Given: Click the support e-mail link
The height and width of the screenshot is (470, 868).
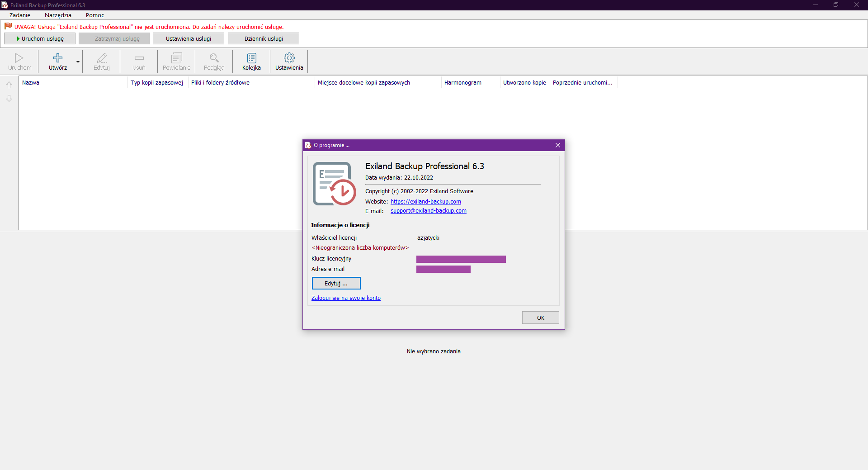Looking at the screenshot, I should pyautogui.click(x=429, y=211).
